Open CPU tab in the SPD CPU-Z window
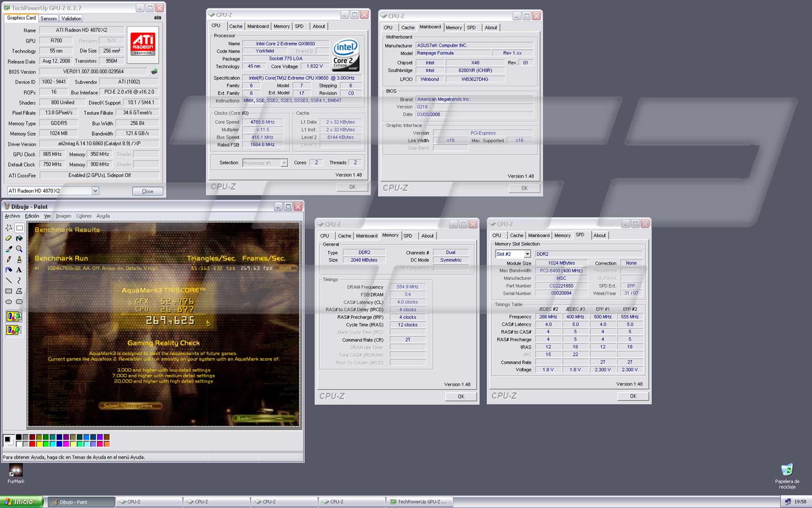Viewport: 812px width, 508px height. click(x=497, y=235)
